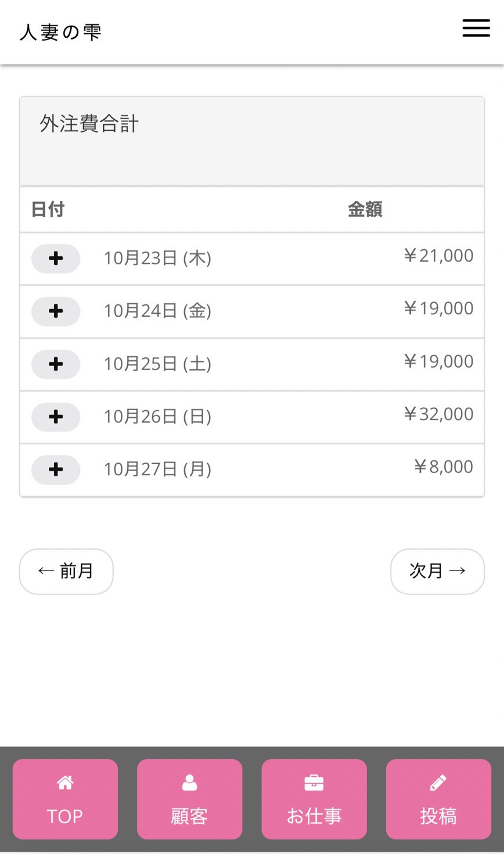504x854 pixels.
Task: Expand the 10月23日 (木) row
Action: pyautogui.click(x=56, y=259)
